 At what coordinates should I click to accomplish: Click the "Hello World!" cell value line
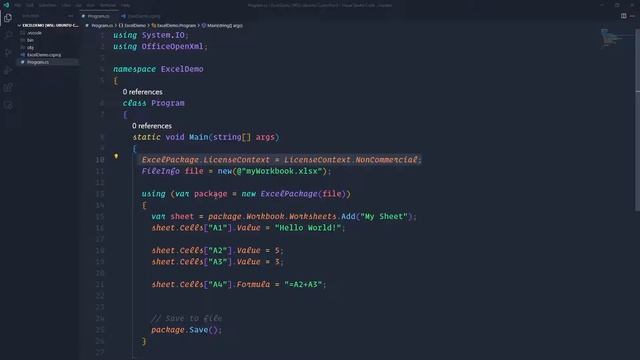coord(248,228)
